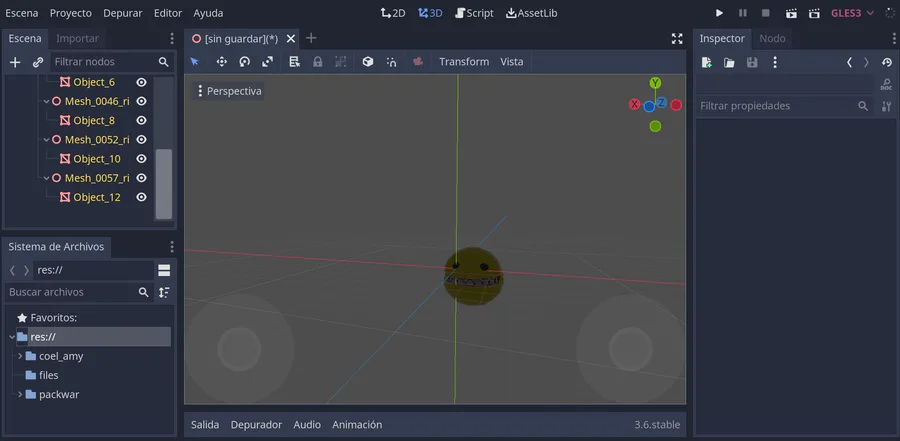Image resolution: width=900 pixels, height=441 pixels.
Task: Group selected children icon
Action: click(x=340, y=61)
